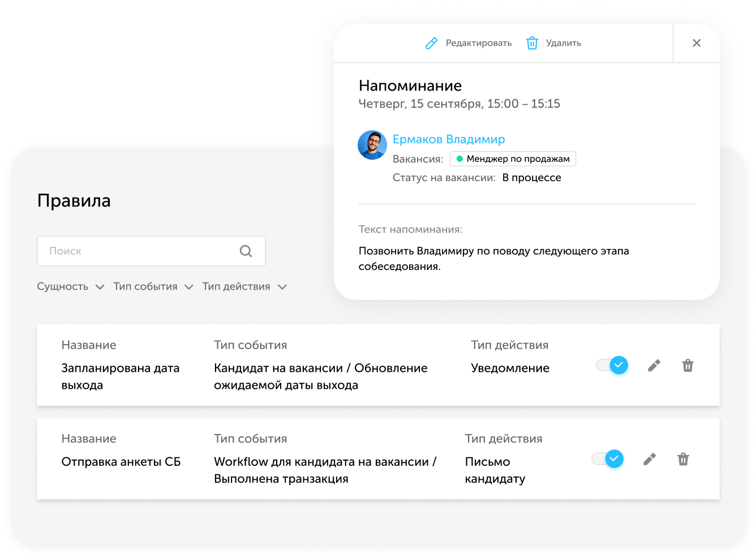Edit the Отправка анкеты СБ rule
Image resolution: width=756 pixels, height=558 pixels.
click(650, 459)
